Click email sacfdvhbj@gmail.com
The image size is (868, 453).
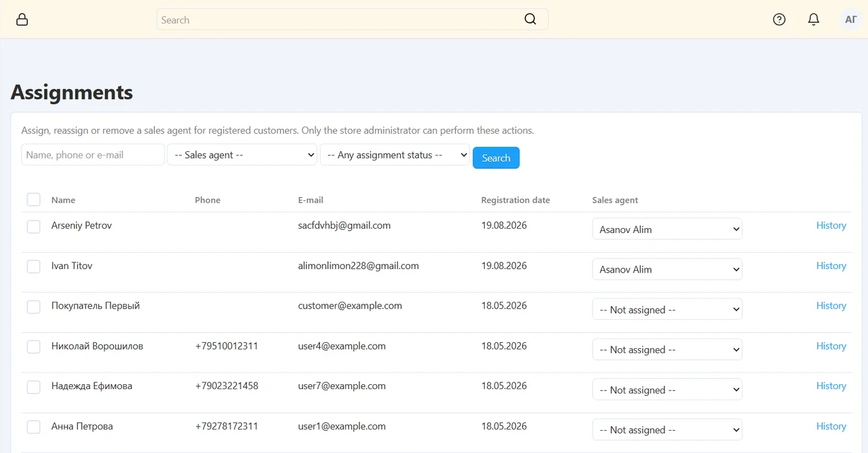(x=344, y=226)
